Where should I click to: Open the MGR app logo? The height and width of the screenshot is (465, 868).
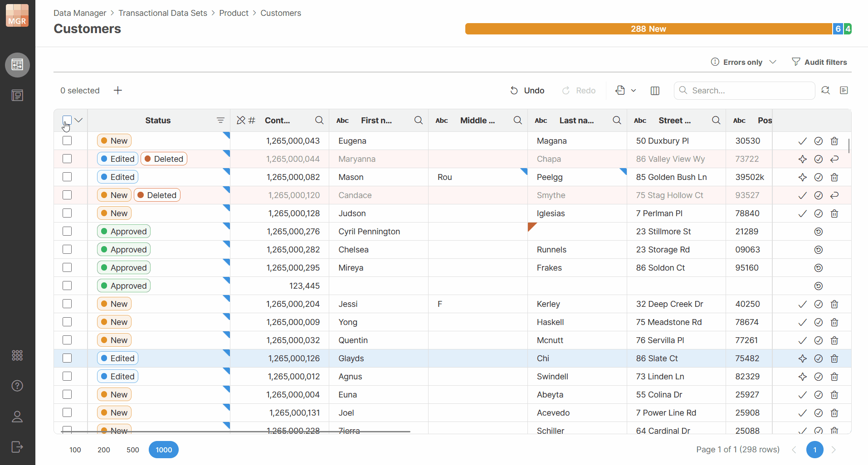(17, 15)
